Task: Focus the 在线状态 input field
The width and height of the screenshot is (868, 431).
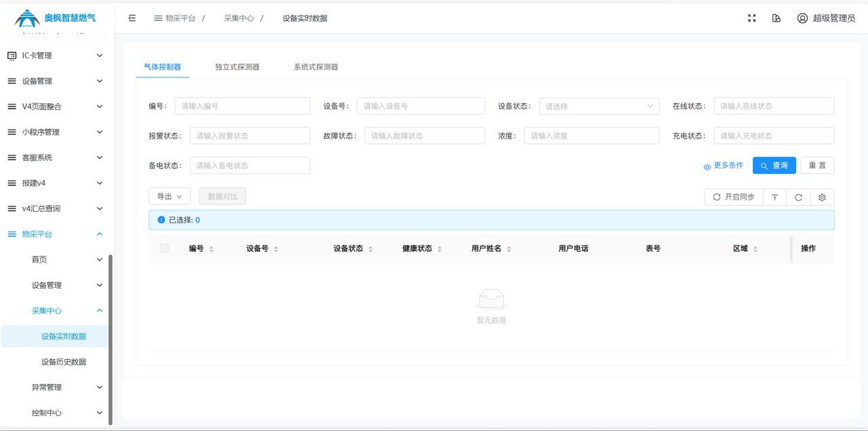Action: click(x=774, y=106)
